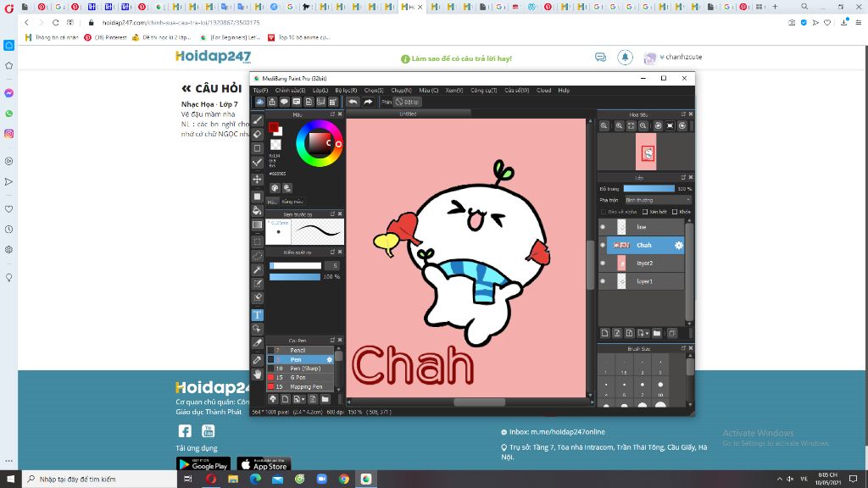This screenshot has height=488, width=868.
Task: Click the speech bubble toolbar icon
Action: point(284,102)
